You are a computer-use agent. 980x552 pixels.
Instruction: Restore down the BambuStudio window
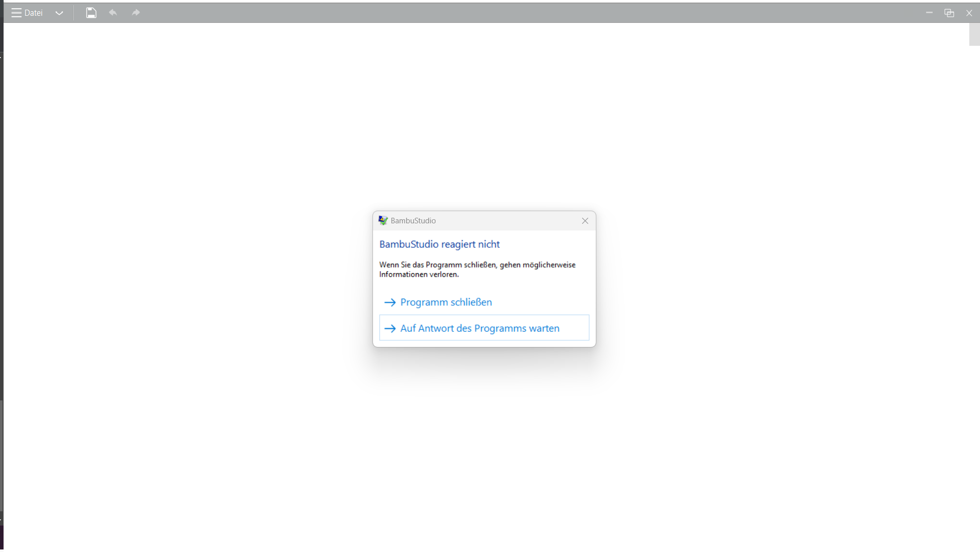pos(949,13)
